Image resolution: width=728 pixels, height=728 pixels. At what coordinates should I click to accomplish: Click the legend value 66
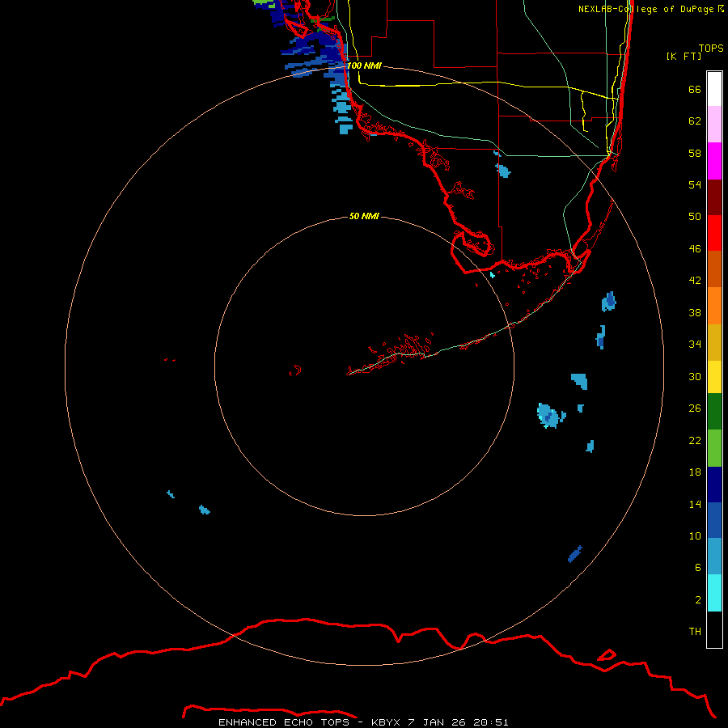(695, 89)
